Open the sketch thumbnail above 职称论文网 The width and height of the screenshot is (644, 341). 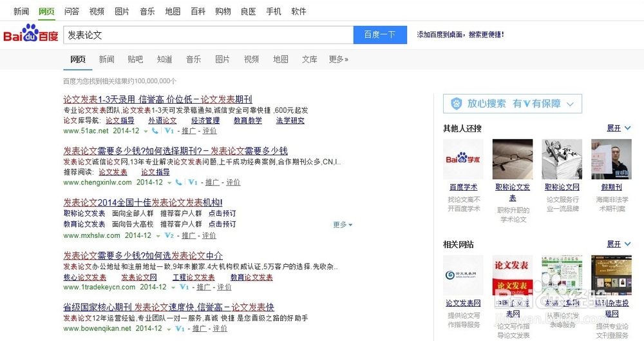click(562, 159)
